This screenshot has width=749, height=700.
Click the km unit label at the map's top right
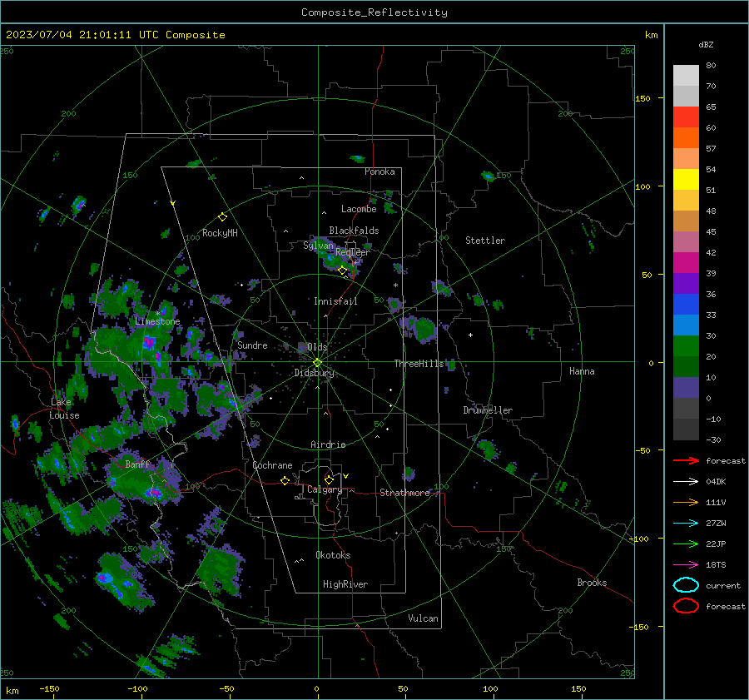pyautogui.click(x=651, y=35)
